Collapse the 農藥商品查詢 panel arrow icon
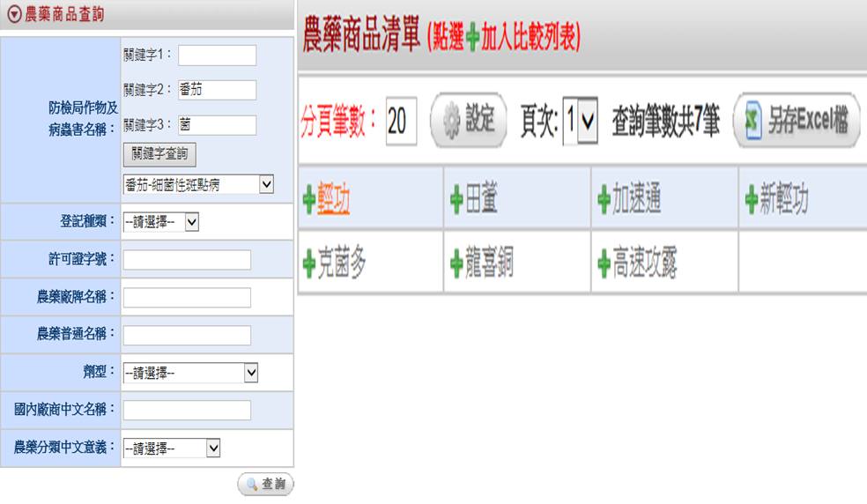 point(13,16)
